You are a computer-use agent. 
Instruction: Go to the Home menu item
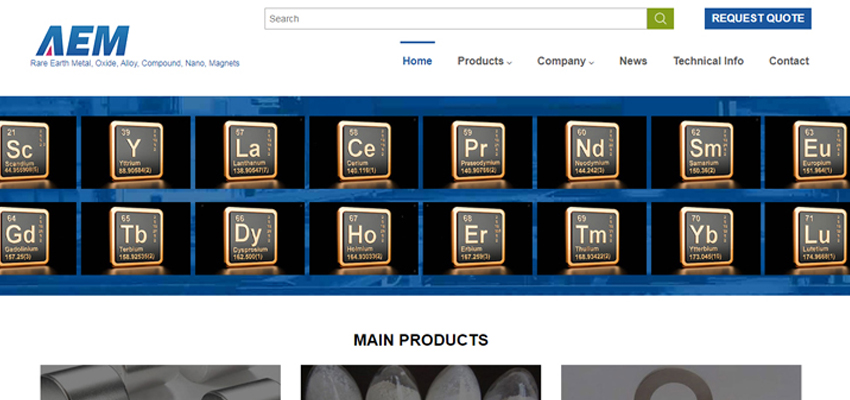[417, 61]
